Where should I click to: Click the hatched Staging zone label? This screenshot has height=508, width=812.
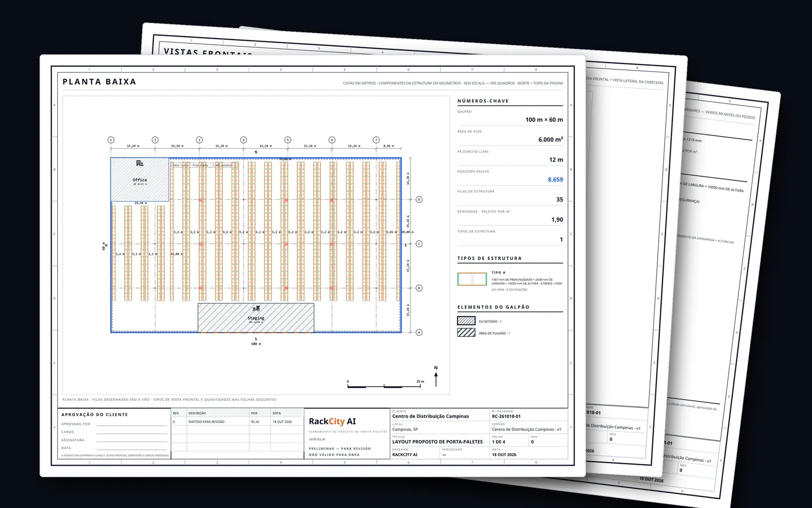click(256, 318)
